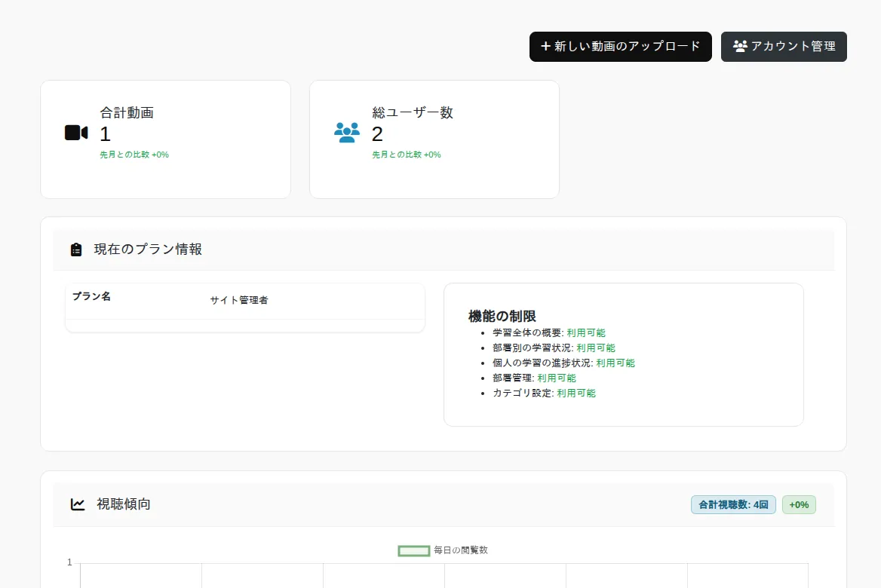
Task: Click the 学習全体の概要 list item
Action: pos(549,333)
